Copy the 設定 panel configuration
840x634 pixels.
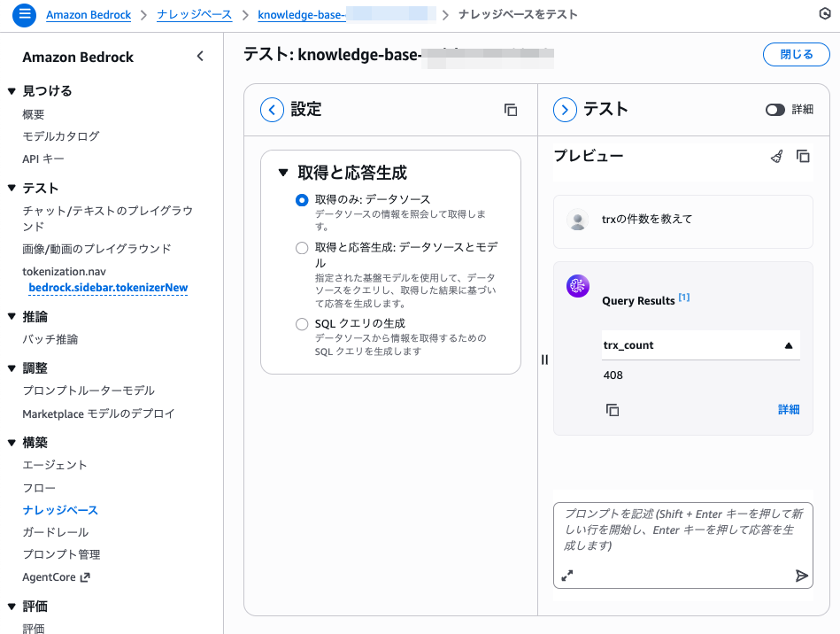pyautogui.click(x=510, y=109)
